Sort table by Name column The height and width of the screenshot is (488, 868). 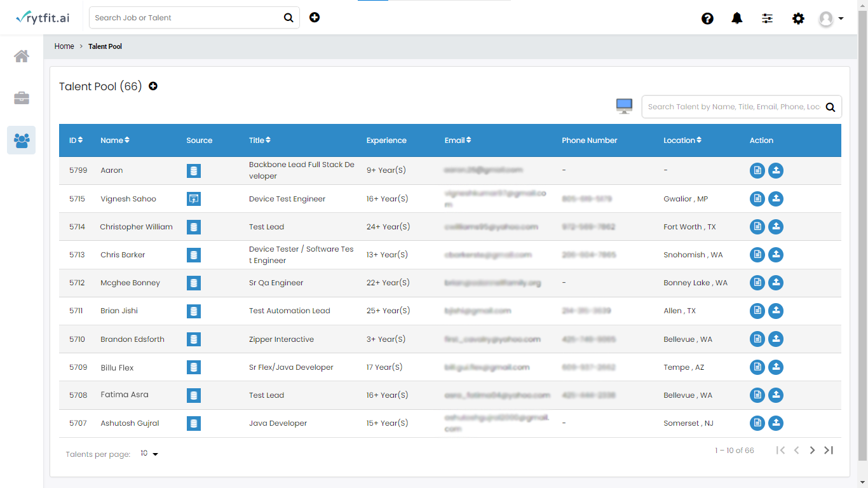[x=115, y=140]
